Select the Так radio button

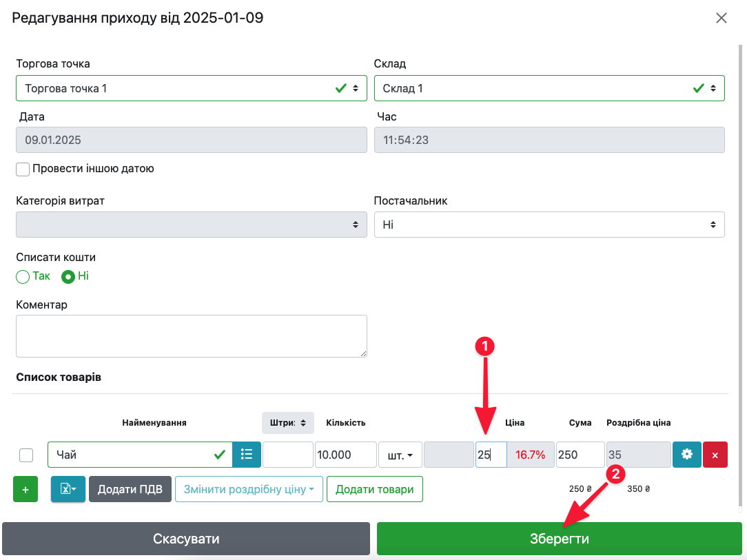click(x=23, y=276)
